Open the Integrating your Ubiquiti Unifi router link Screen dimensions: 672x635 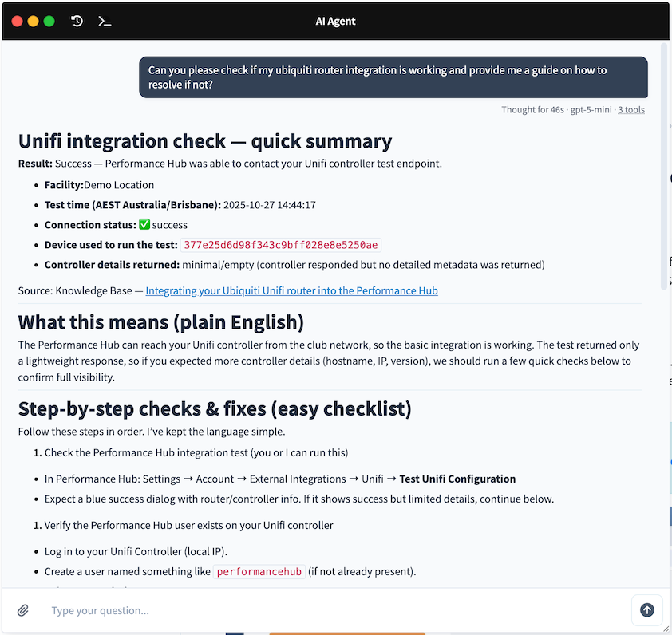pos(291,291)
